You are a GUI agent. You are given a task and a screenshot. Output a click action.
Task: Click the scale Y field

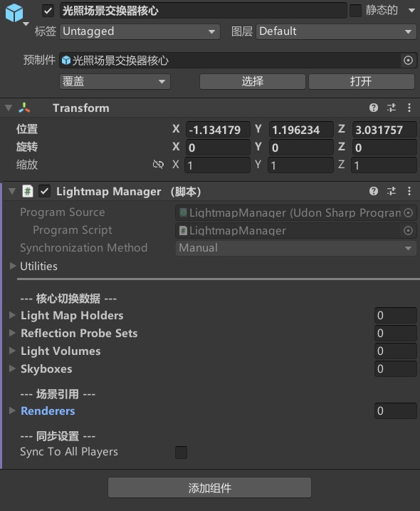(x=301, y=165)
